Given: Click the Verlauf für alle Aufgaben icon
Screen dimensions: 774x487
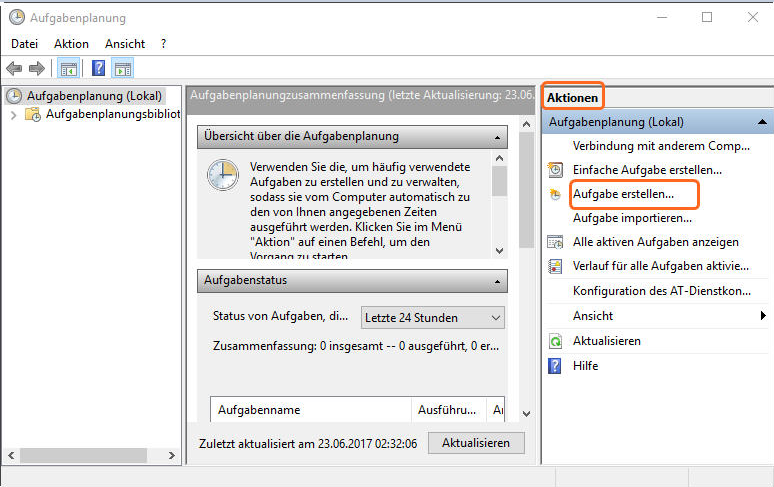Looking at the screenshot, I should click(x=555, y=266).
